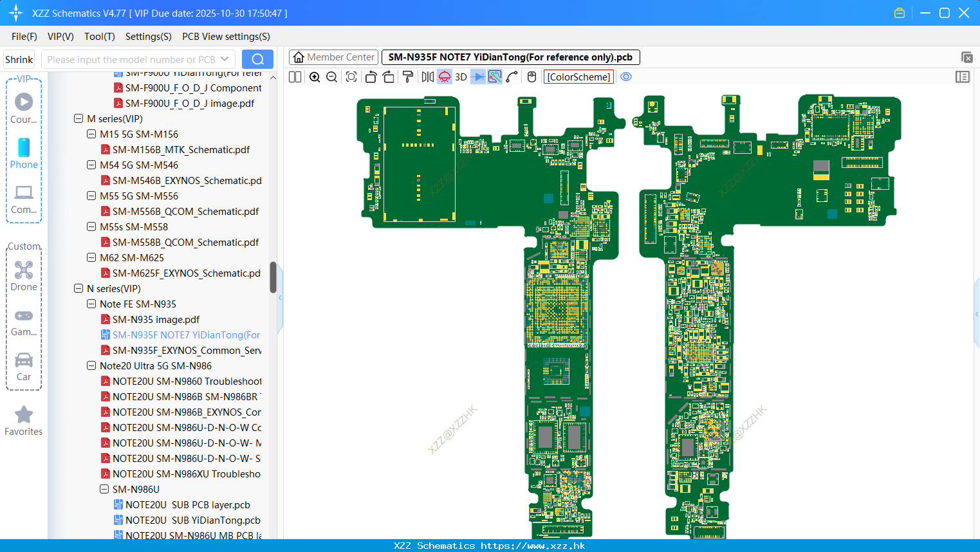The width and height of the screenshot is (980, 552).
Task: Open the VIP(V) menu
Action: tap(60, 37)
